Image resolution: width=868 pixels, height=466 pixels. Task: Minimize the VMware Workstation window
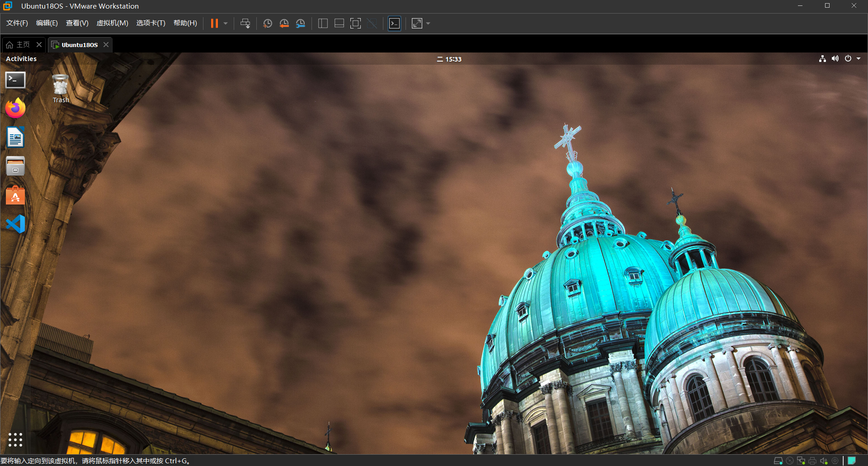800,6
